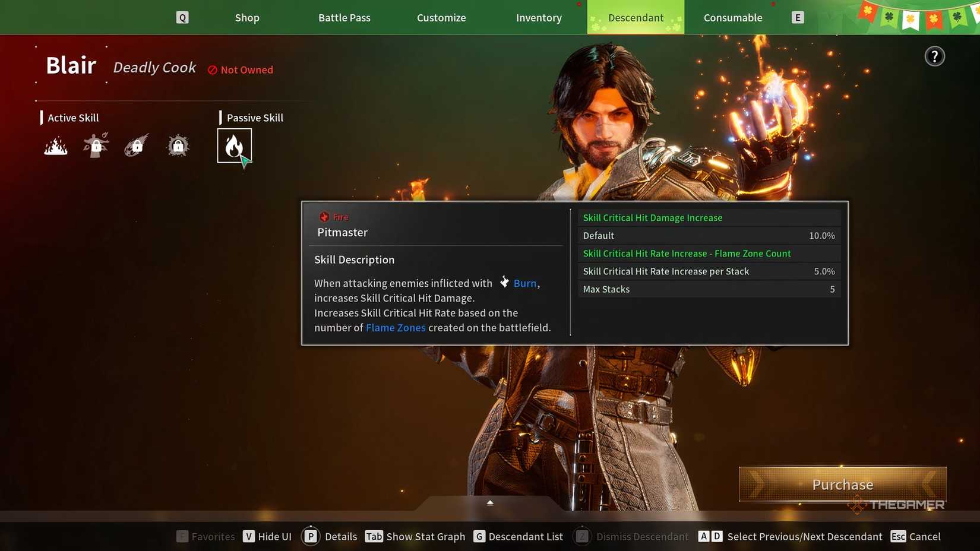Open the Consumable tab

coord(732,18)
